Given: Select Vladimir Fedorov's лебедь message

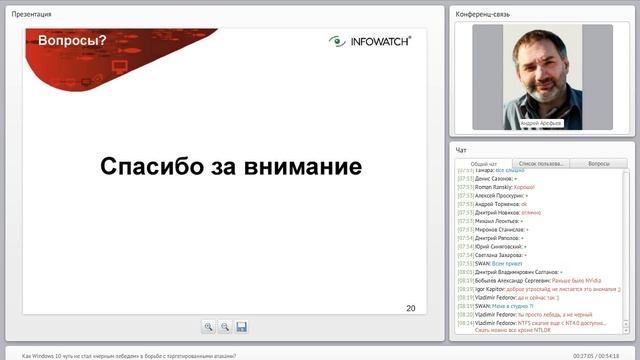Looking at the screenshot, I should (525, 315).
